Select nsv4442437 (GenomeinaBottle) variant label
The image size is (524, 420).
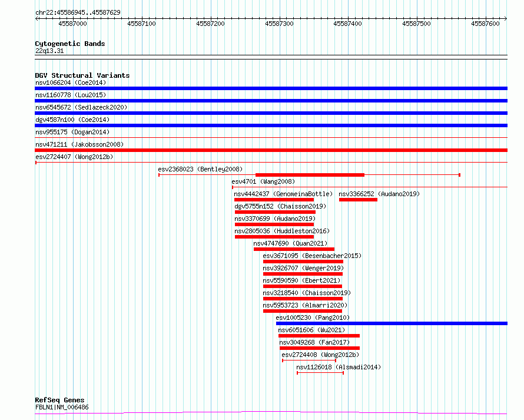coord(283,194)
